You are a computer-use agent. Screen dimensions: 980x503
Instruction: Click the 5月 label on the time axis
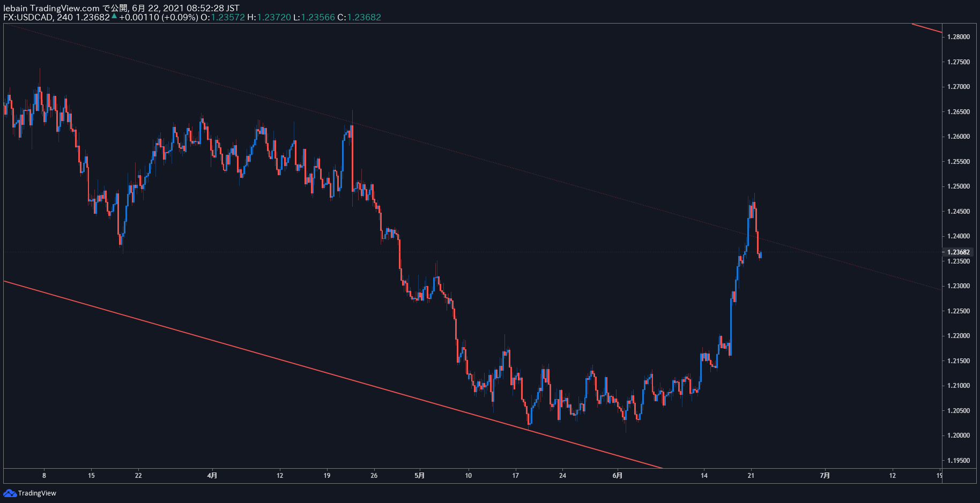click(420, 476)
